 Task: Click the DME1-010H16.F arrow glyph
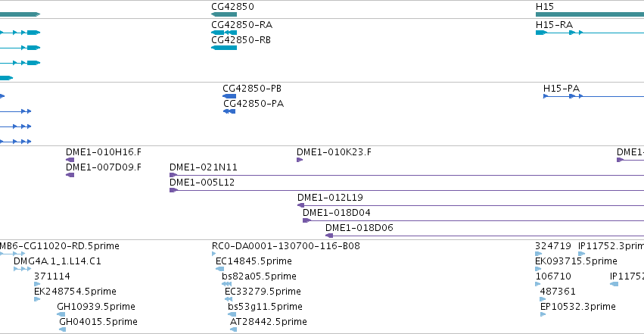pos(70,160)
